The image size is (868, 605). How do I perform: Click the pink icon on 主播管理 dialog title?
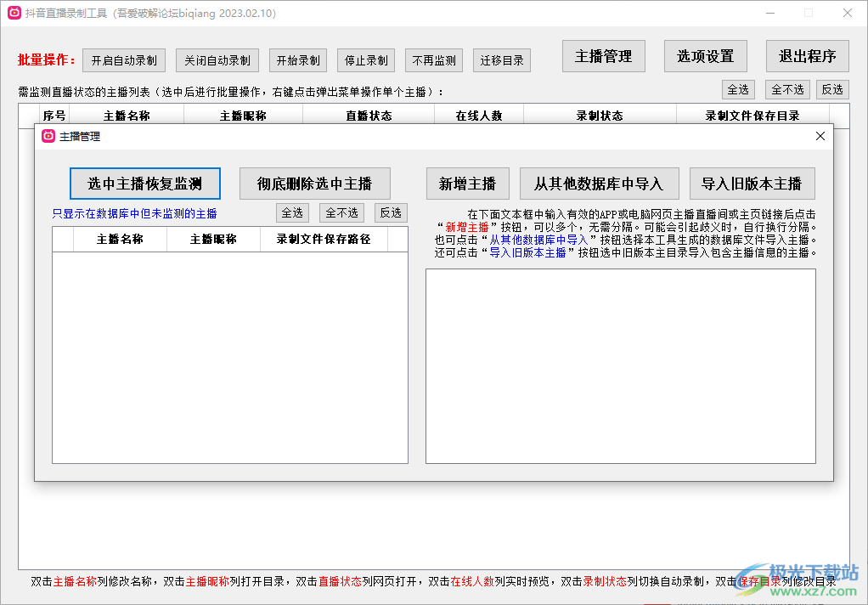pos(48,136)
